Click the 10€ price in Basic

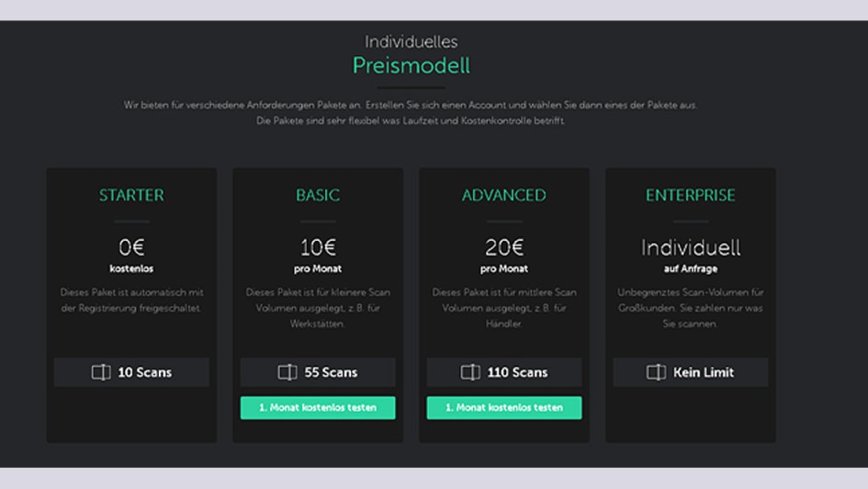[x=318, y=247]
